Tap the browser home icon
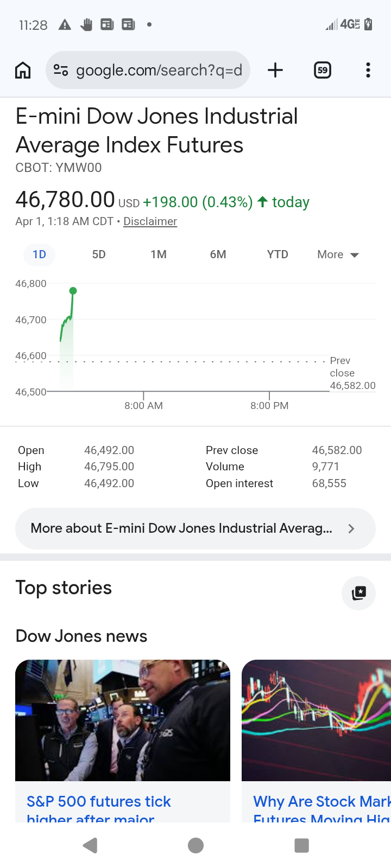 point(23,70)
